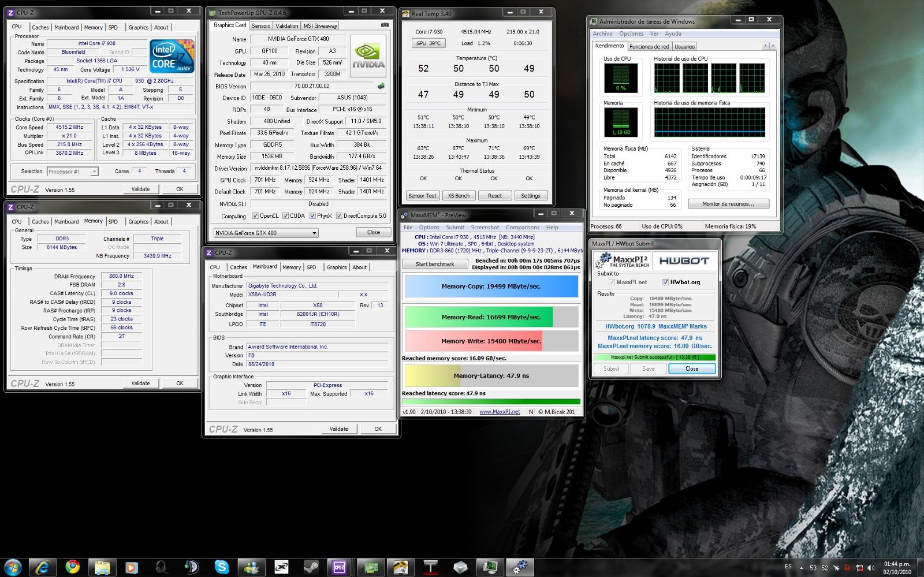This screenshot has width=924, height=577.
Task: Click the Memory-Copy result bar
Action: 491,286
